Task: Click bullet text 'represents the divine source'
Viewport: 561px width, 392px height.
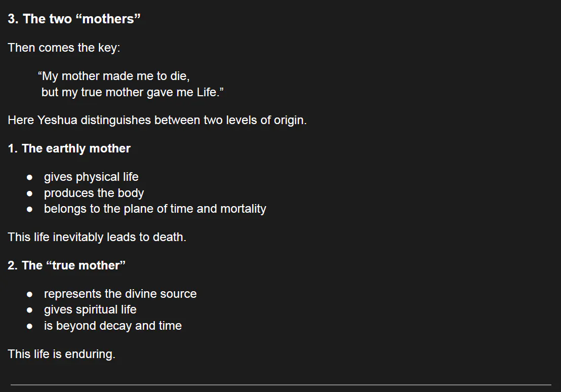Action: 120,294
